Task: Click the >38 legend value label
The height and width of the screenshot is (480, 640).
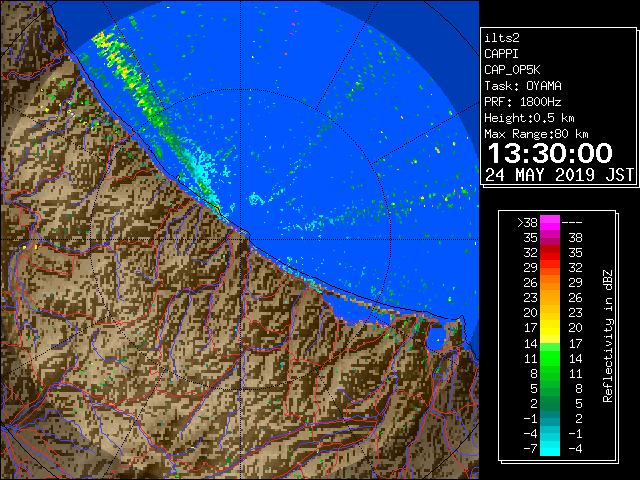Action: pos(527,223)
